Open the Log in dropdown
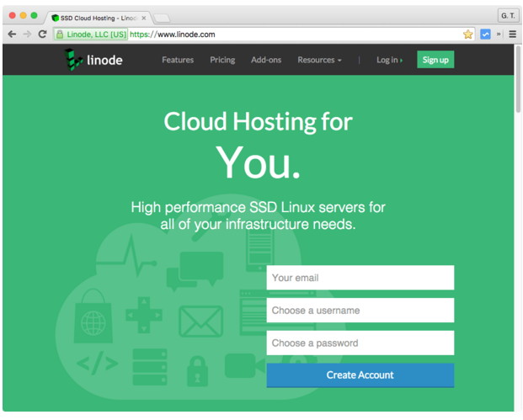This screenshot has width=523, height=420. click(x=389, y=60)
